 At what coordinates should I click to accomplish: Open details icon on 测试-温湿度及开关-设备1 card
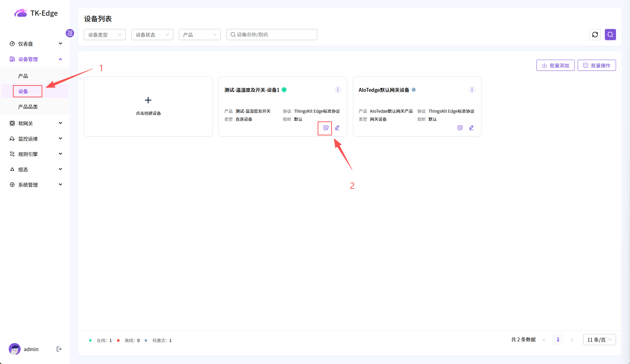pos(326,128)
